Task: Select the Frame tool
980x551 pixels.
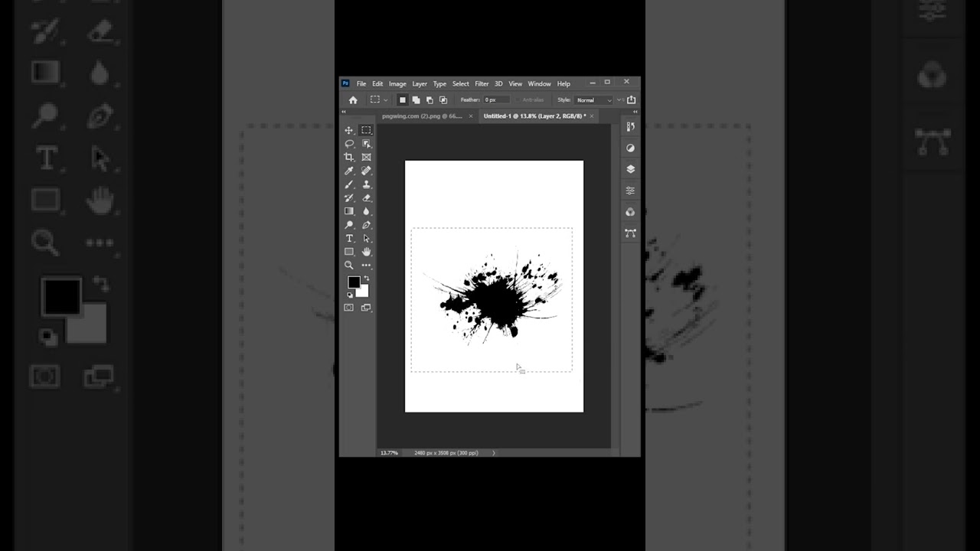Action: click(x=366, y=157)
